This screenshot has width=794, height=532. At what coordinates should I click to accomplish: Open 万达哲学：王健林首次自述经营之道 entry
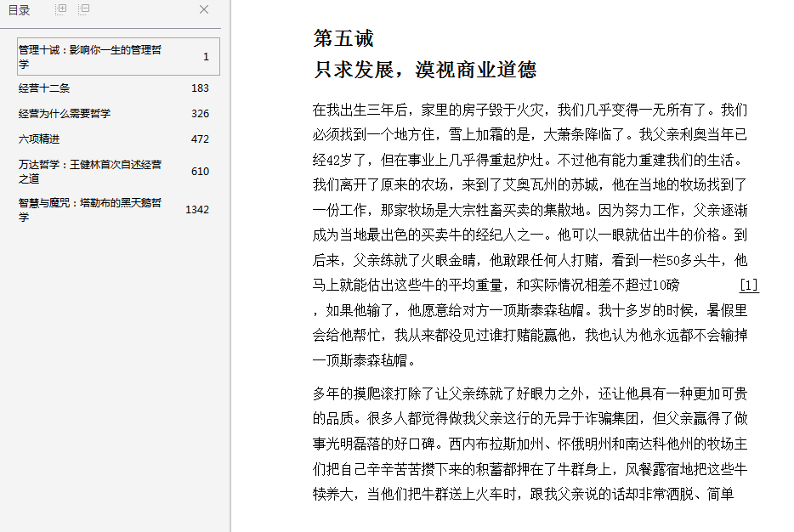coord(90,172)
